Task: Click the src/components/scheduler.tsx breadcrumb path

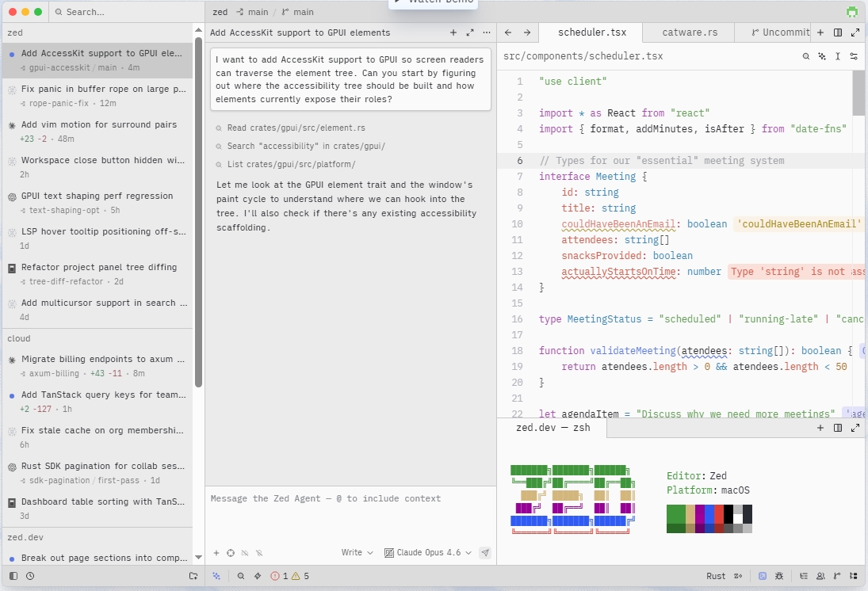Action: [583, 56]
